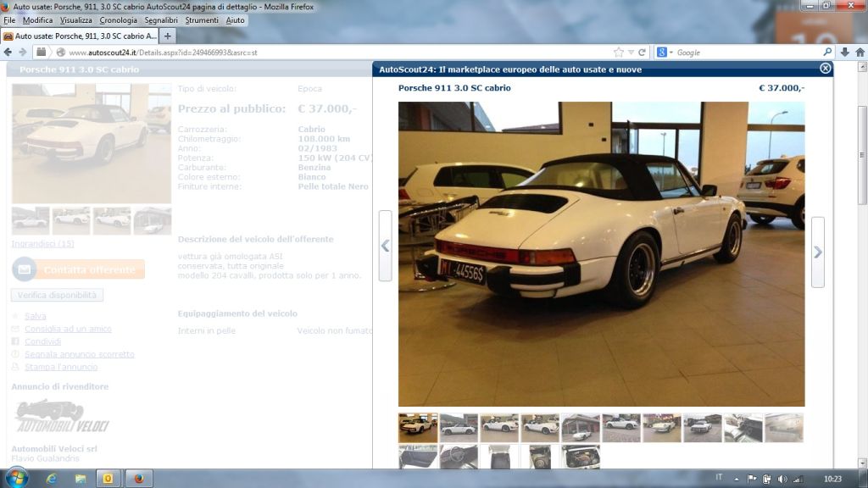Click the large Porsche photo in the gallery
The width and height of the screenshot is (868, 488).
click(601, 254)
